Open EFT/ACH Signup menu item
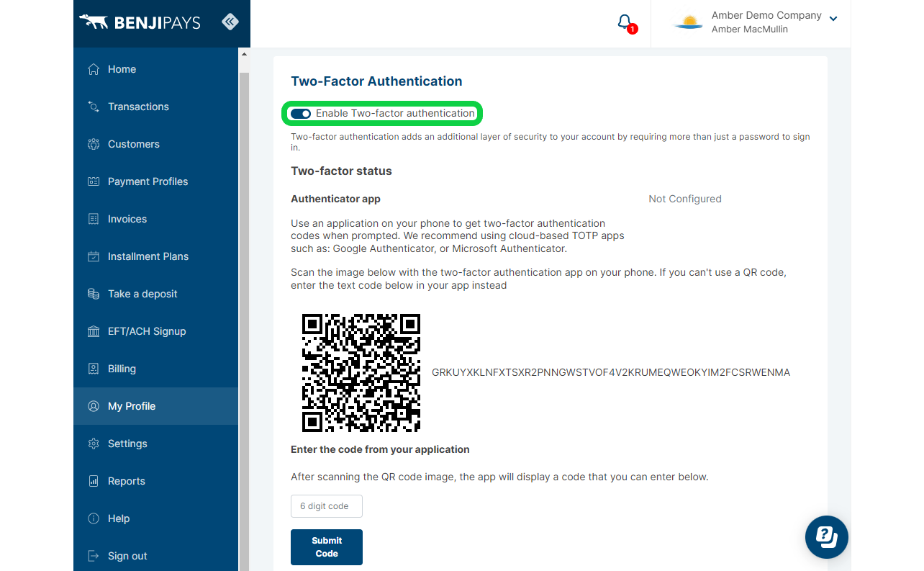 pyautogui.click(x=155, y=331)
